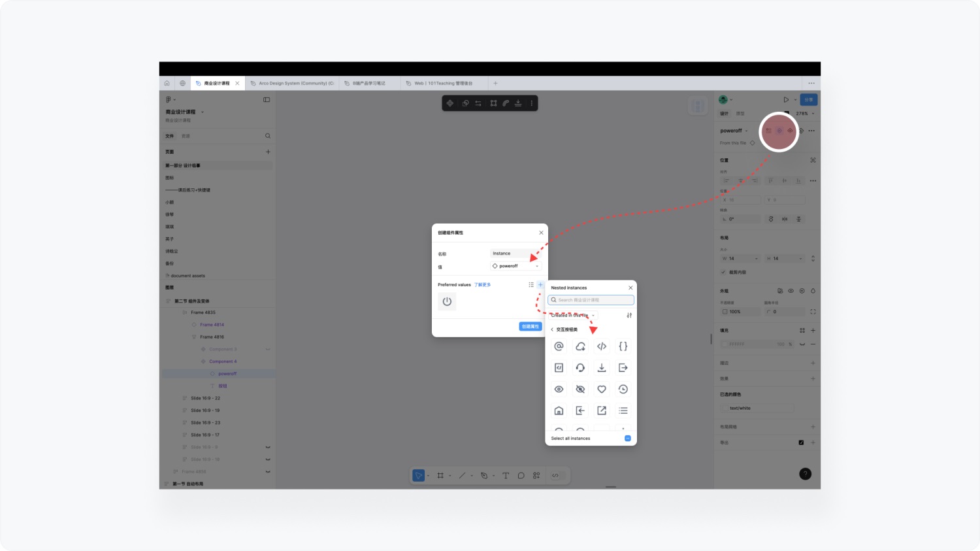Viewport: 980px width, 551px height.
Task: Choose the home icon from instance list
Action: point(559,410)
